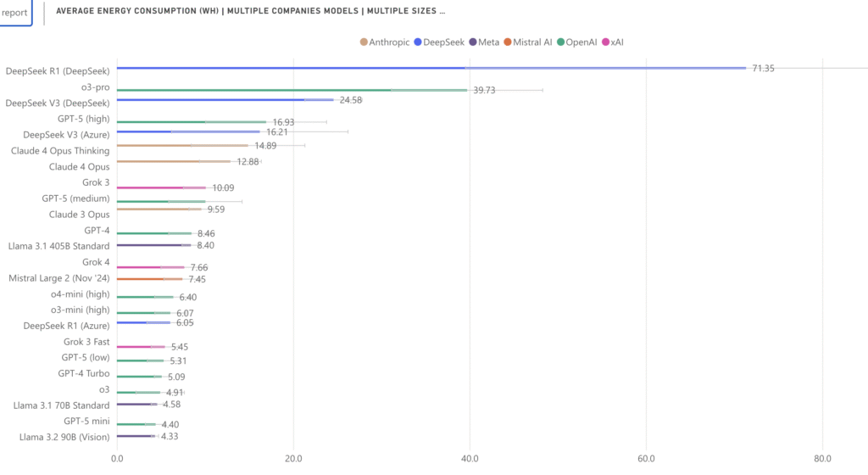Click the Average Energy Consumption chart title
868x475 pixels.
(x=250, y=11)
